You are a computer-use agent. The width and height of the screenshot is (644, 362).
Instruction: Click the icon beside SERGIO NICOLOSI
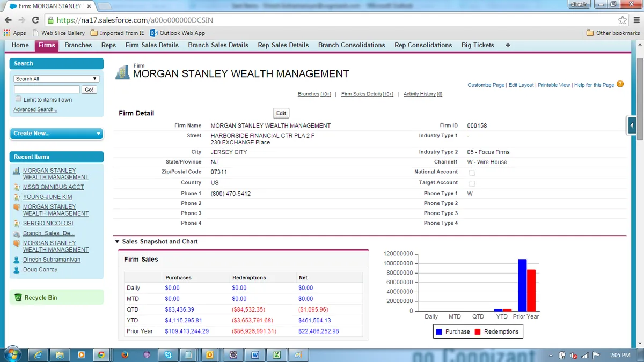point(17,223)
